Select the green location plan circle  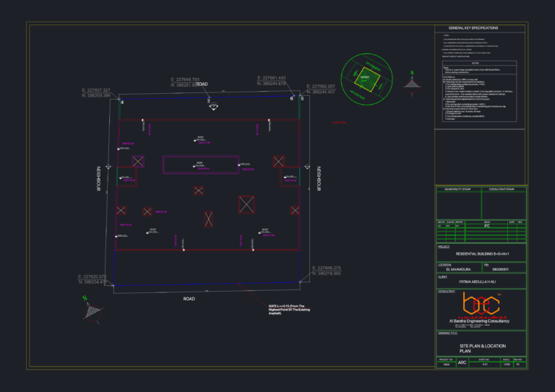pos(366,79)
